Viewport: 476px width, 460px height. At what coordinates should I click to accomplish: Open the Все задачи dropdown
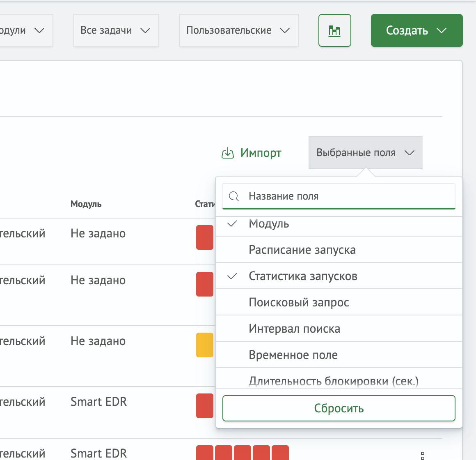click(116, 30)
